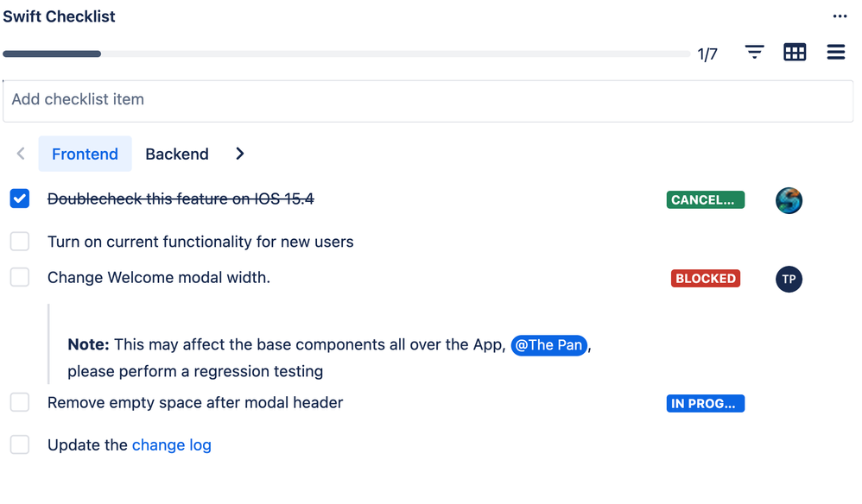Click the Add checklist item field

[428, 100]
